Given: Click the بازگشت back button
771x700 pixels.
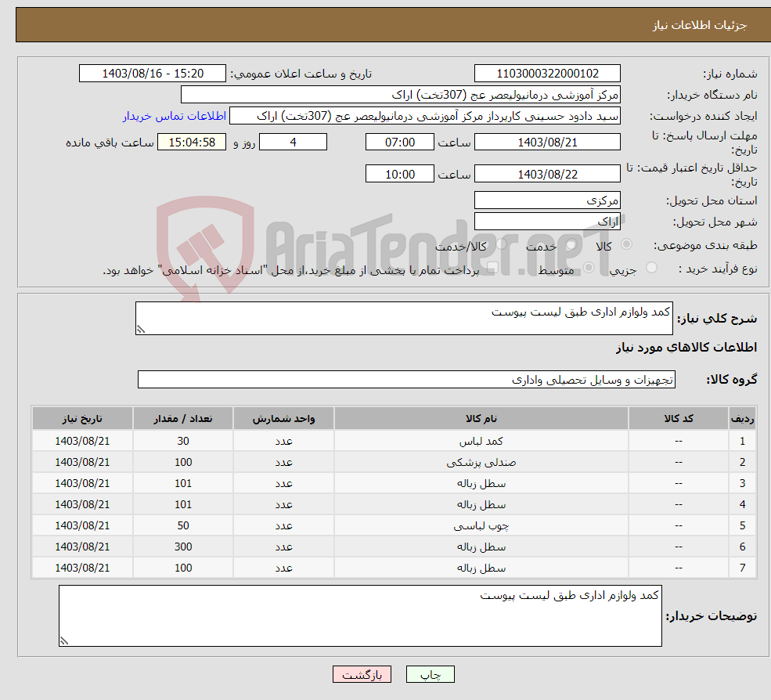Looking at the screenshot, I should coord(362,674).
